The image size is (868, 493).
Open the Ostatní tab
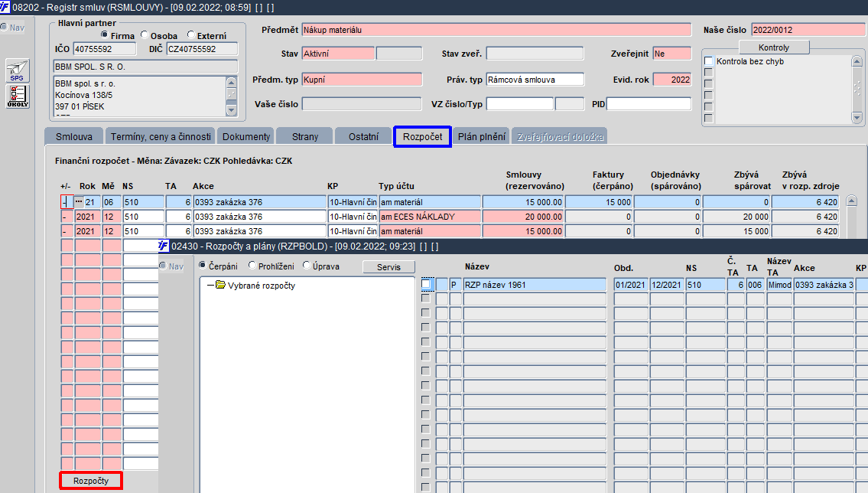(x=364, y=136)
